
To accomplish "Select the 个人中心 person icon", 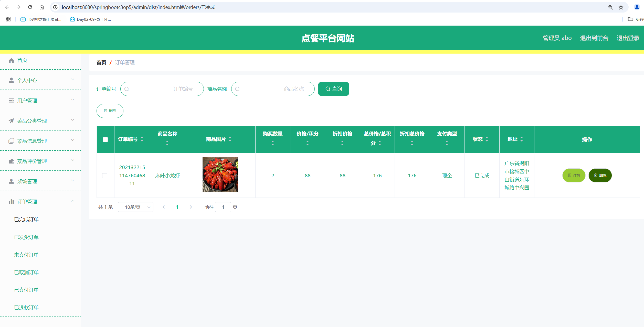I will tap(11, 80).
